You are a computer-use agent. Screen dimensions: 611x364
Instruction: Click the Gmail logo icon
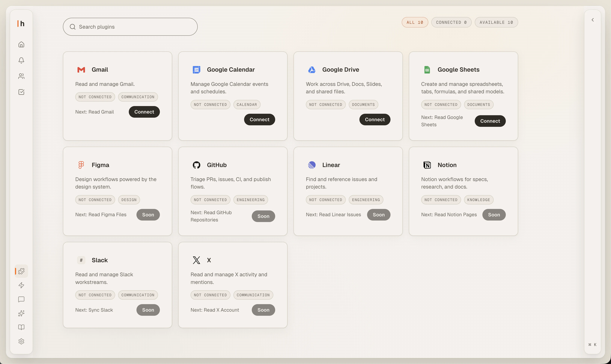tap(81, 70)
